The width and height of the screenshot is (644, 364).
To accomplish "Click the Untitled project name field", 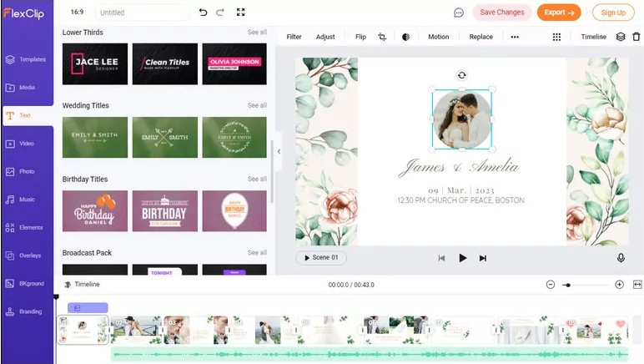I will pos(142,13).
